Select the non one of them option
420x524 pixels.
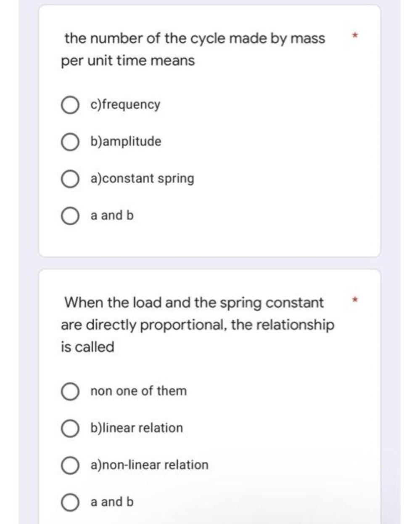(71, 391)
